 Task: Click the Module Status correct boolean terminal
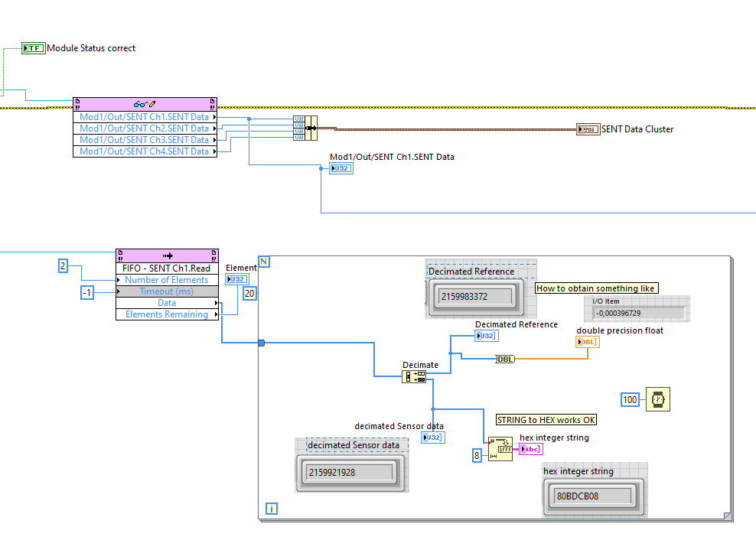pos(34,48)
